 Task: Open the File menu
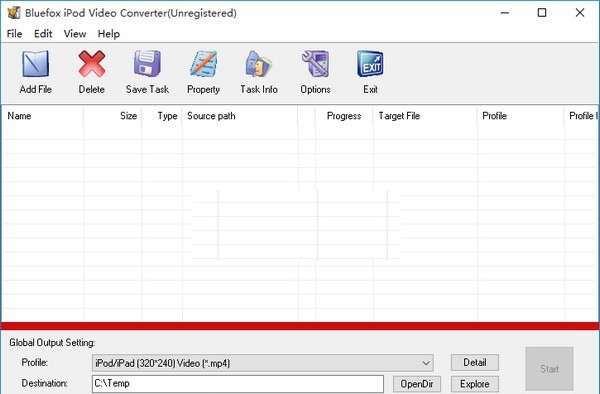click(15, 34)
